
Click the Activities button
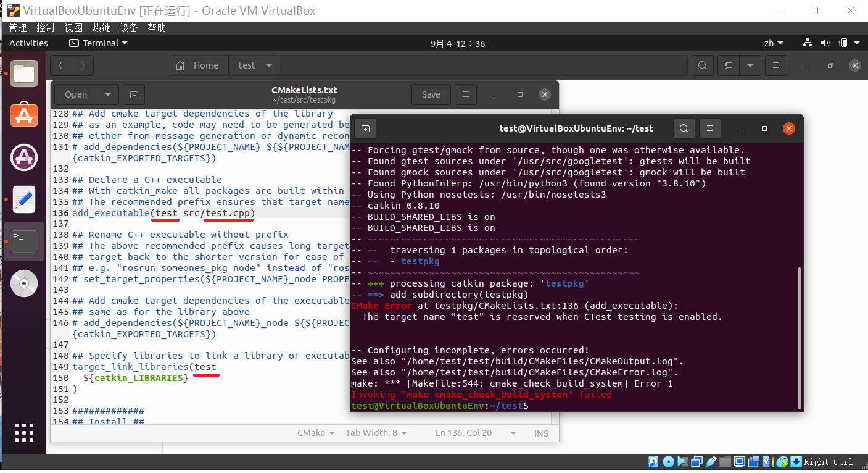[x=28, y=43]
